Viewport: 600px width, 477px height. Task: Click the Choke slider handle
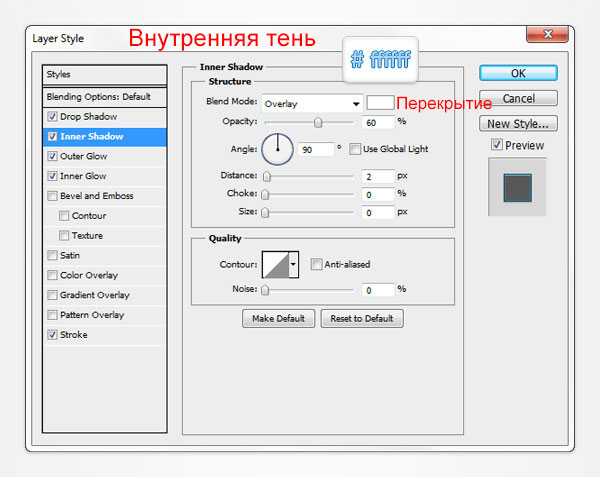click(x=265, y=195)
